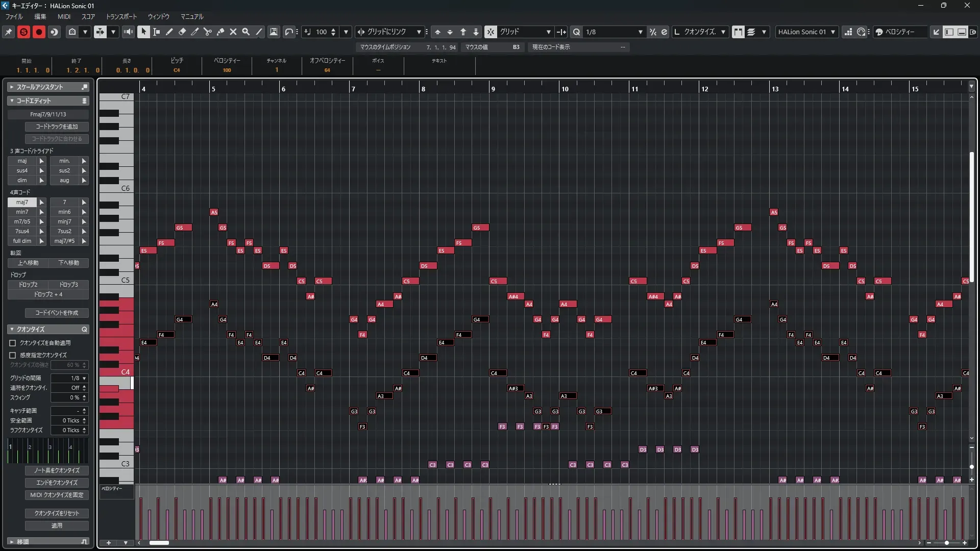980x551 pixels.
Task: Open the トランスポート menu
Action: click(121, 16)
